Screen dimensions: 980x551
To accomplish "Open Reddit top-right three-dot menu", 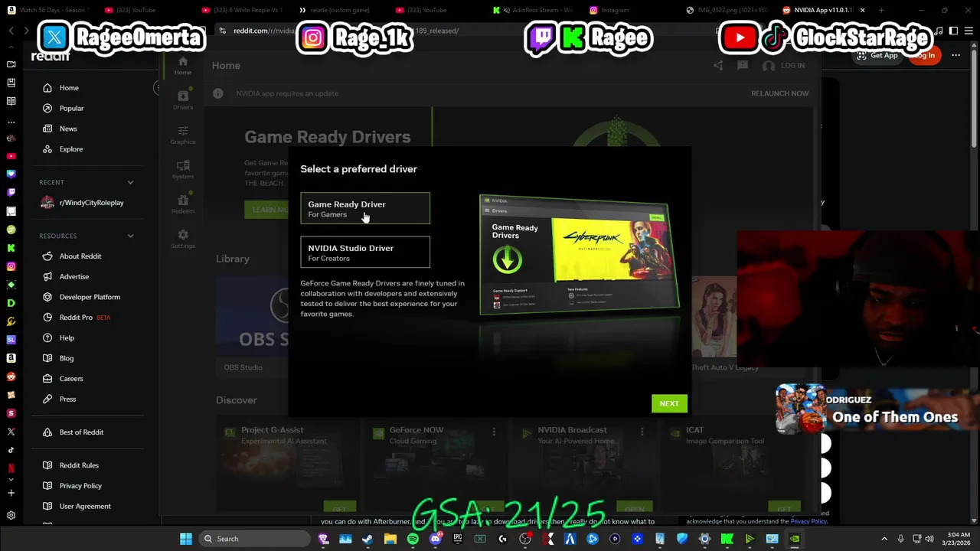I will point(955,55).
